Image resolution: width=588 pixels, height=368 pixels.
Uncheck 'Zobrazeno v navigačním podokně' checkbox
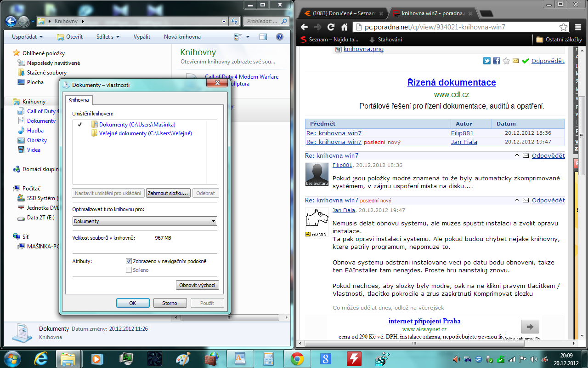(129, 261)
